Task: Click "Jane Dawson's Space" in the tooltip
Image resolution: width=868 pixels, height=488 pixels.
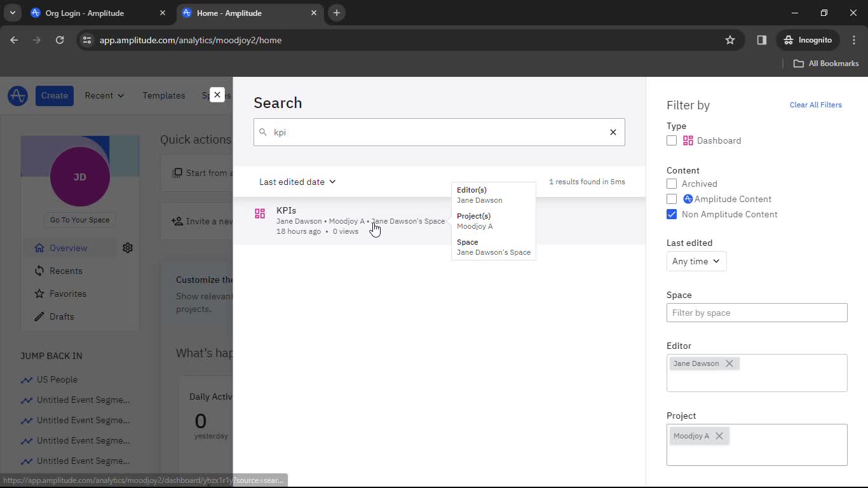Action: click(494, 252)
